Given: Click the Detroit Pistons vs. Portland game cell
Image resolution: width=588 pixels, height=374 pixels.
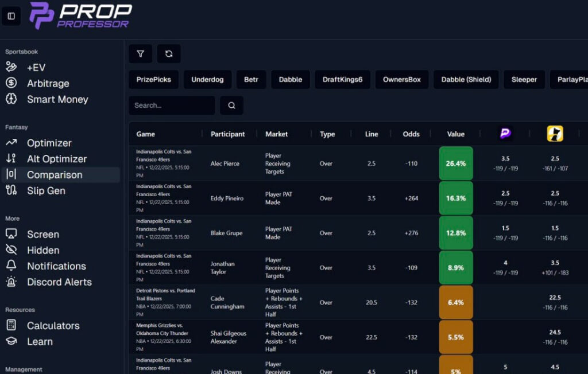Looking at the screenshot, I should coord(165,302).
